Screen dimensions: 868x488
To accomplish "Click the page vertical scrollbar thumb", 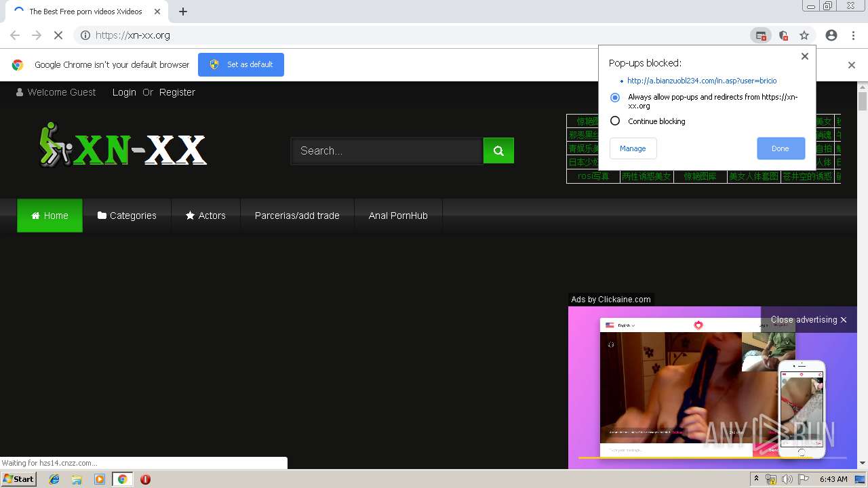I will [863, 102].
